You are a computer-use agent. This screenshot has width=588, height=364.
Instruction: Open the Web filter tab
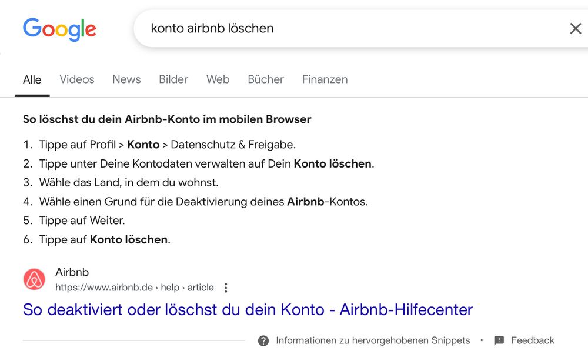pyautogui.click(x=218, y=79)
